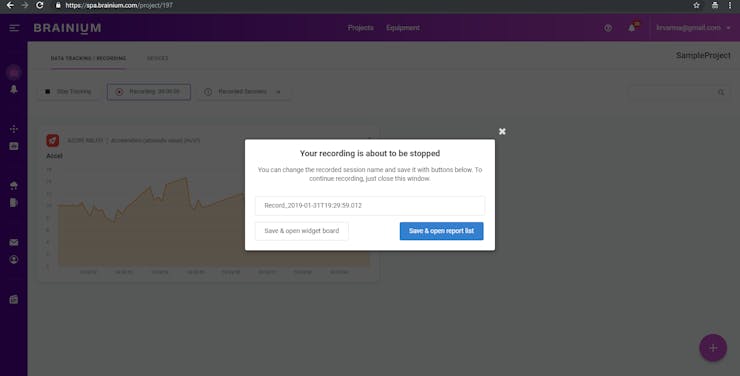Click the purple plus add button
Image resolution: width=740 pixels, height=376 pixels.
pyautogui.click(x=713, y=348)
